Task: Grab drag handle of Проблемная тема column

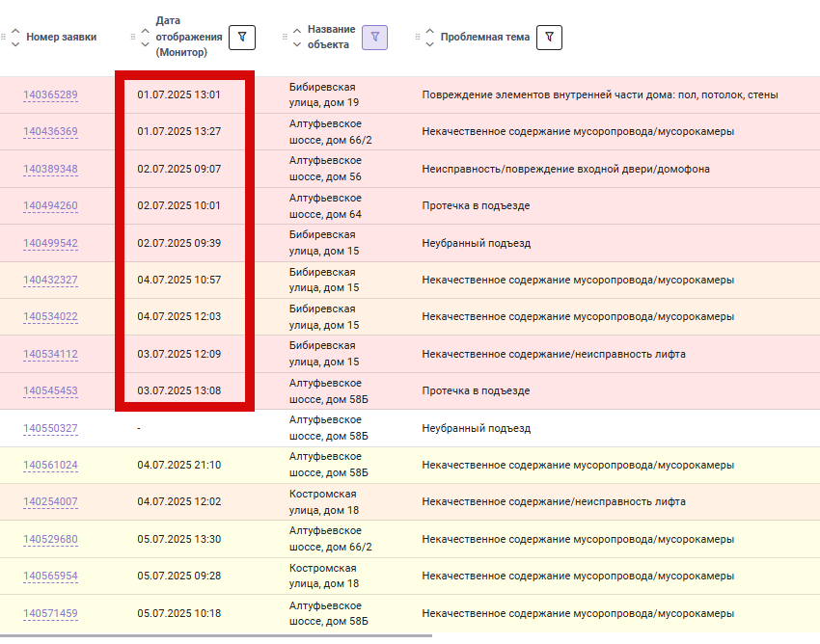Action: 418,37
